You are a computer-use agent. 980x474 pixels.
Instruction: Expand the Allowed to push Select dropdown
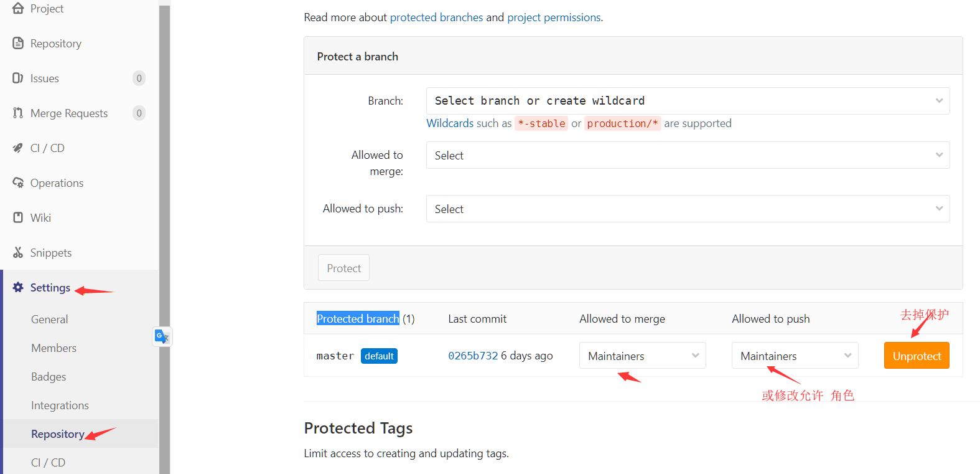tap(688, 209)
